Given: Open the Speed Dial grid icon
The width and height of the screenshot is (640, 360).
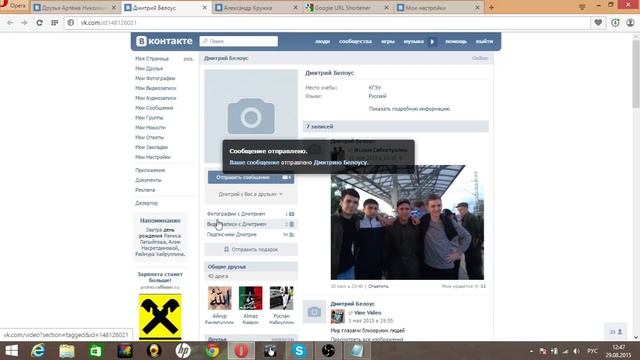Looking at the screenshot, I should point(54,23).
